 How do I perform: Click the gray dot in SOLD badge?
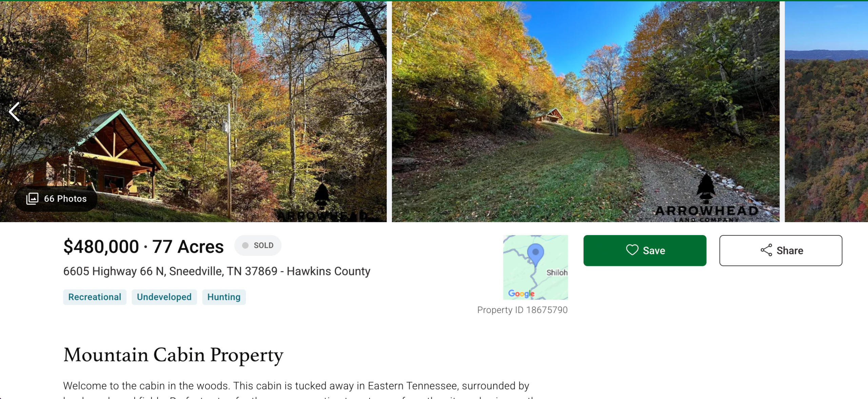[x=245, y=246]
